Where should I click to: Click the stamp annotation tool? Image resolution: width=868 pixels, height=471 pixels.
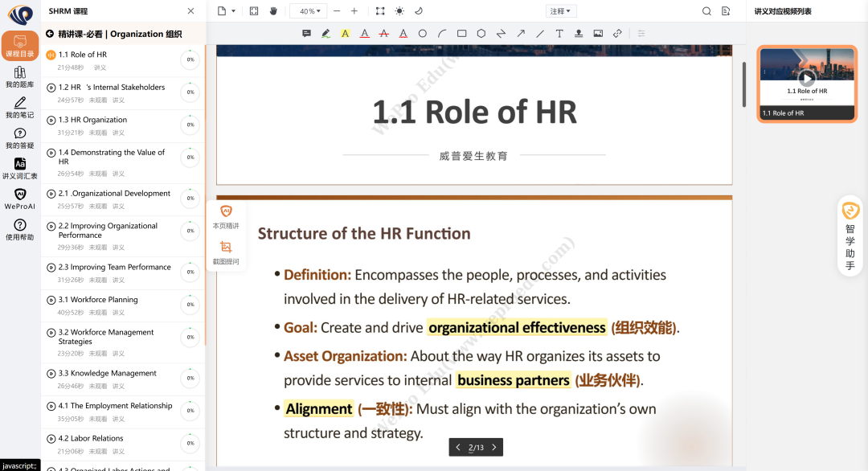579,34
